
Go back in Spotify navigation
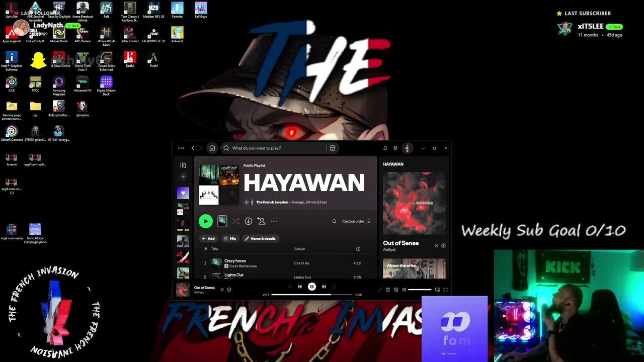click(193, 148)
